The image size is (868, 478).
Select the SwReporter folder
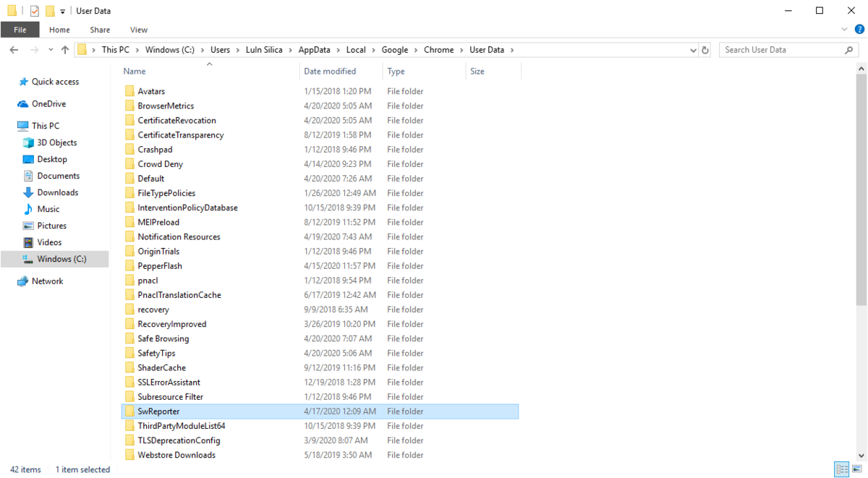pos(319,411)
